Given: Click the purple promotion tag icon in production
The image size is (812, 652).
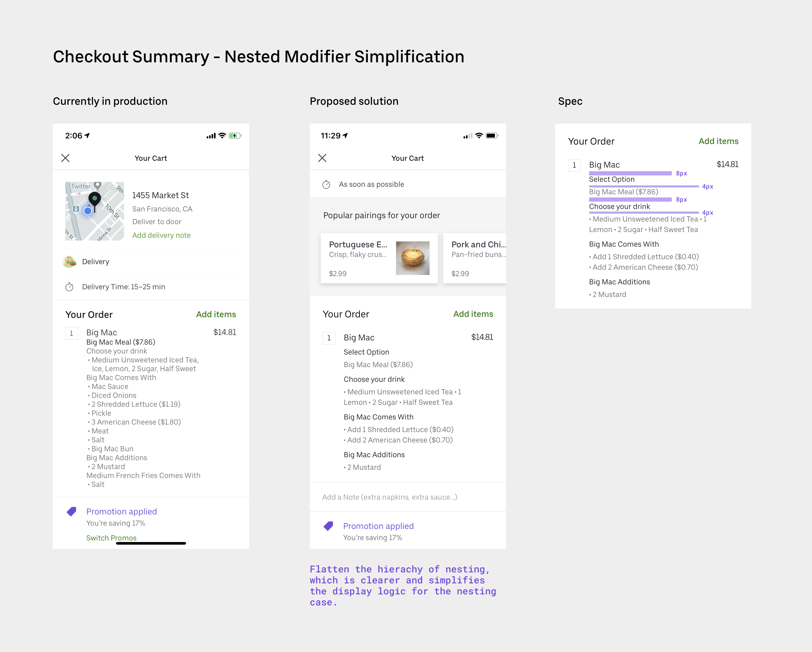Looking at the screenshot, I should pyautogui.click(x=72, y=511).
